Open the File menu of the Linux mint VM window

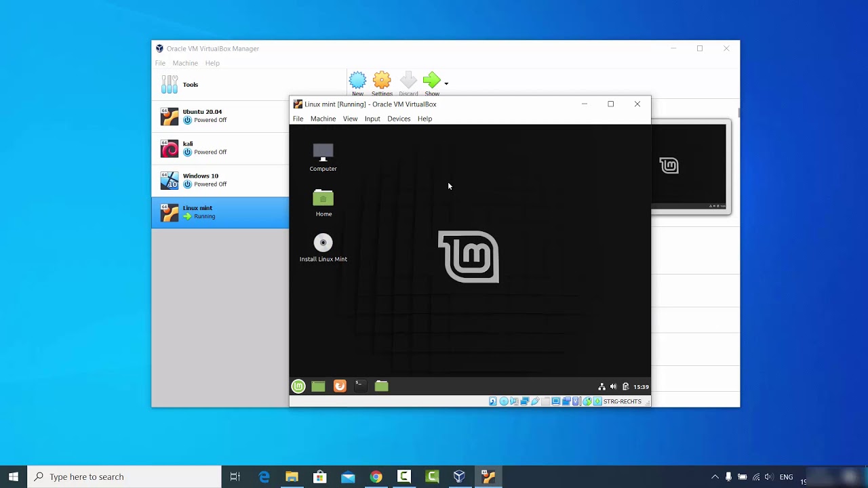298,119
